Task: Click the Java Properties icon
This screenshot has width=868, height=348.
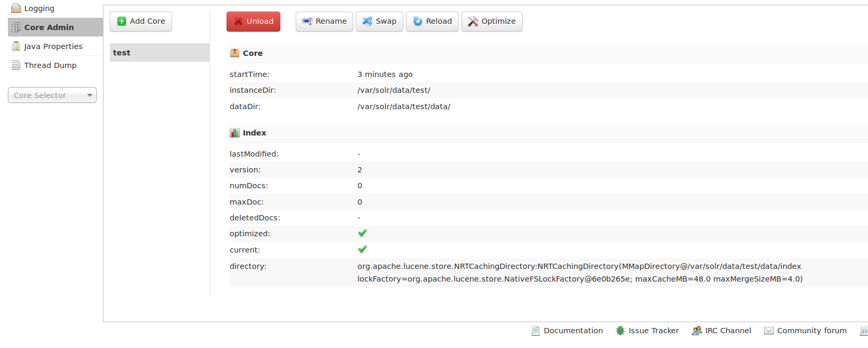Action: pyautogui.click(x=16, y=46)
